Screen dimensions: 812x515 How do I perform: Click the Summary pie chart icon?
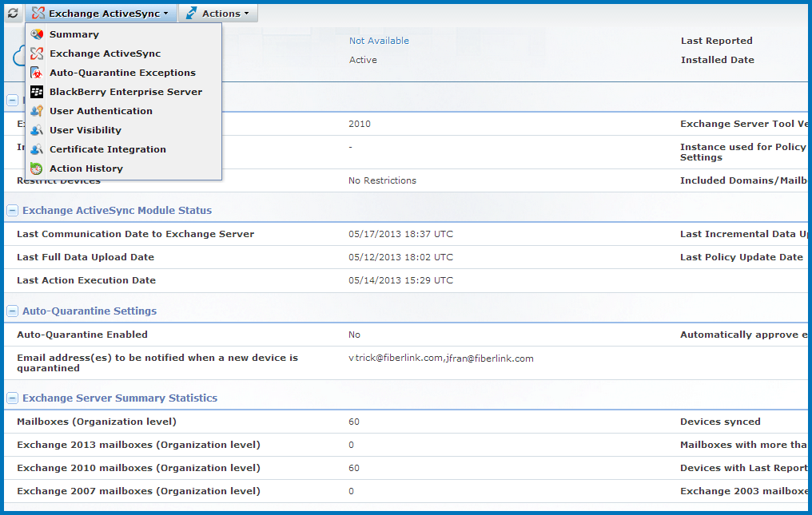coord(37,34)
